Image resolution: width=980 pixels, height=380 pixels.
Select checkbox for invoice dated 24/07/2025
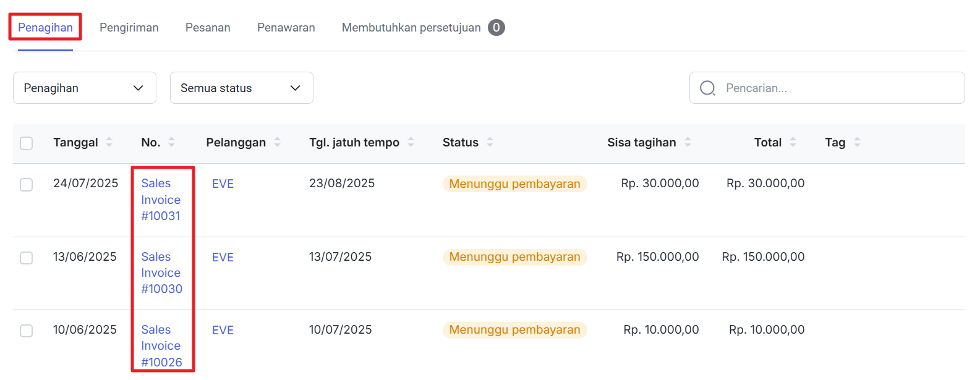[x=26, y=185]
